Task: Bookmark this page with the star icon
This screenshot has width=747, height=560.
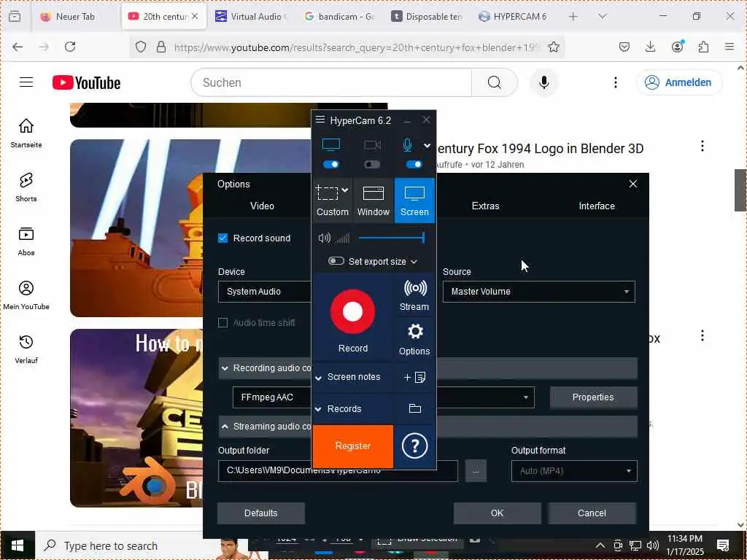Action: click(x=553, y=47)
